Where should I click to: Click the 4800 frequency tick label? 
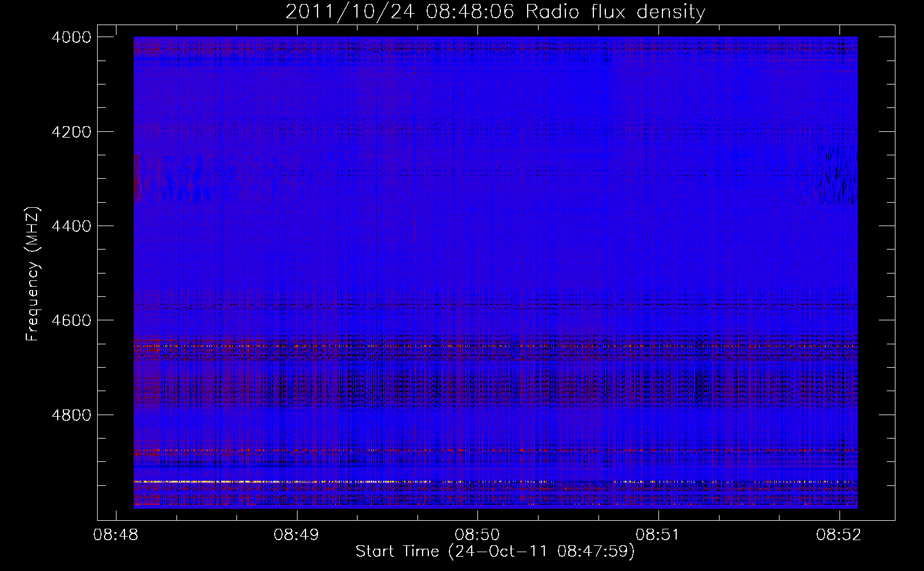tap(71, 415)
